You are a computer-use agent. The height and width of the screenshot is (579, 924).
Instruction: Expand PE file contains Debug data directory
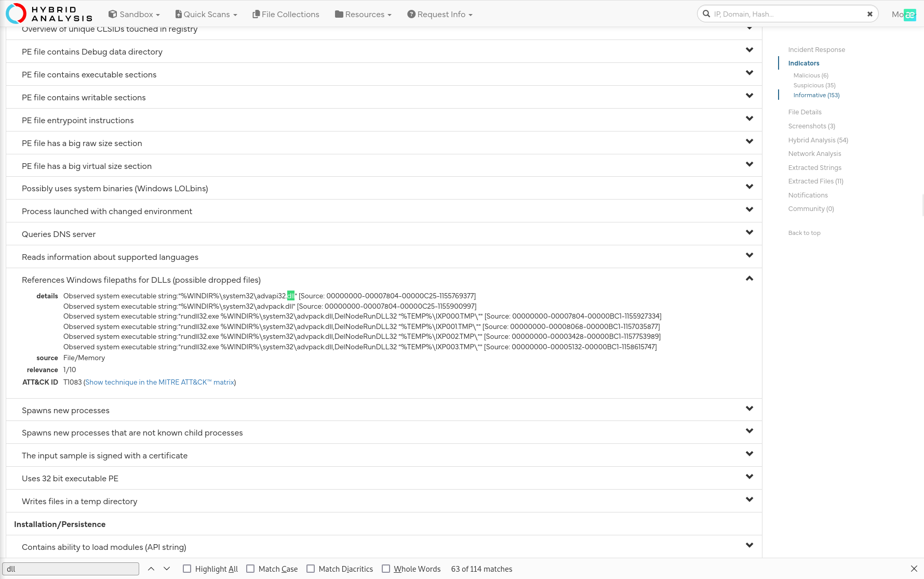pyautogui.click(x=384, y=51)
